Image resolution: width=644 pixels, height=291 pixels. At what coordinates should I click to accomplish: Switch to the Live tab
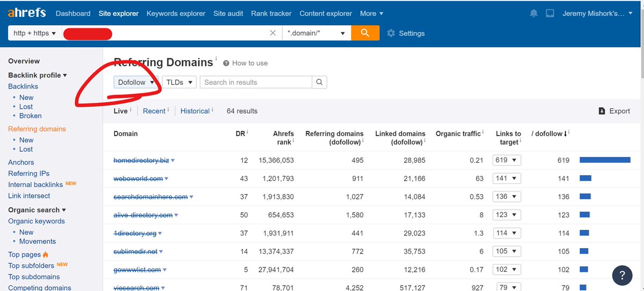[x=120, y=111]
